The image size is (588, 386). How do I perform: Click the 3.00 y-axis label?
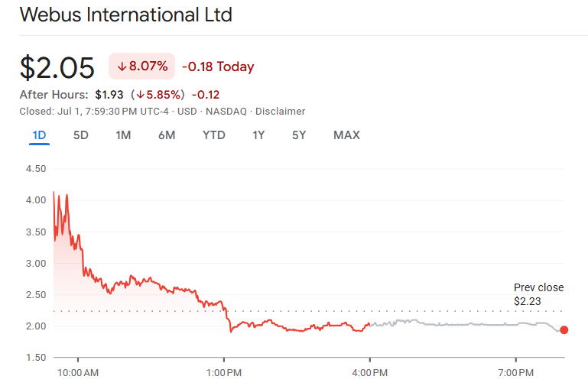point(36,264)
